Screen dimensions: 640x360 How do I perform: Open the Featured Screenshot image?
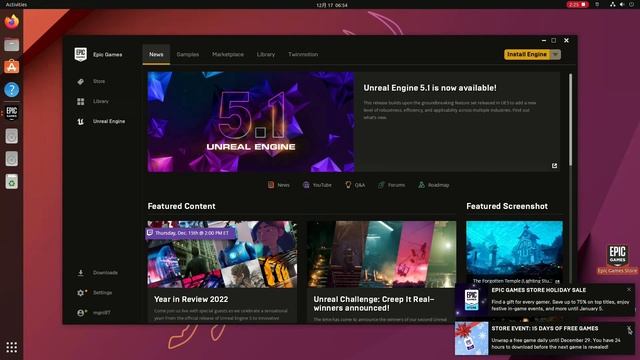tap(514, 251)
